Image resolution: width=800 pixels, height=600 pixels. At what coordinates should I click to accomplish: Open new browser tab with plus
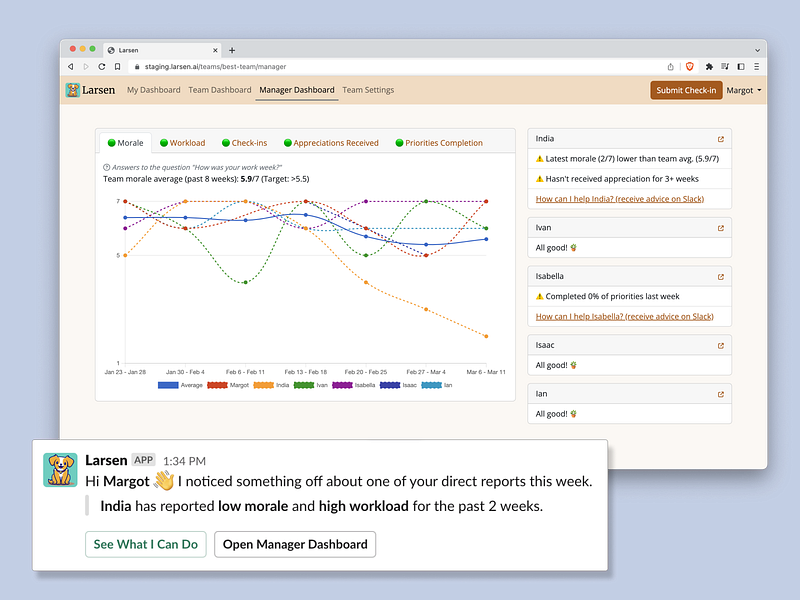(232, 50)
